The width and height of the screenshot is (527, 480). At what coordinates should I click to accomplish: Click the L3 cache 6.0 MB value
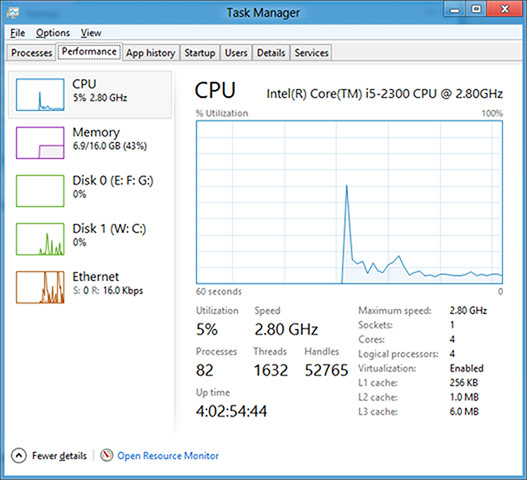464,411
